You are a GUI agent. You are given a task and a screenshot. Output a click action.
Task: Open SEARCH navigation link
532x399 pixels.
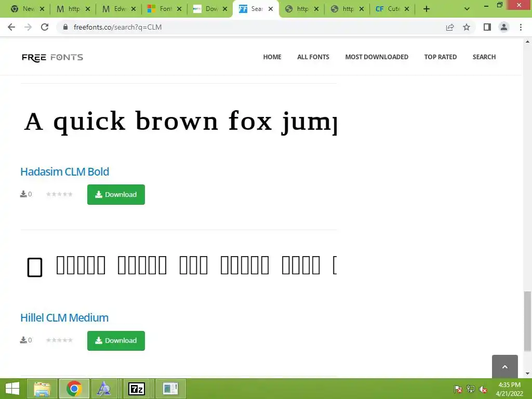click(484, 57)
